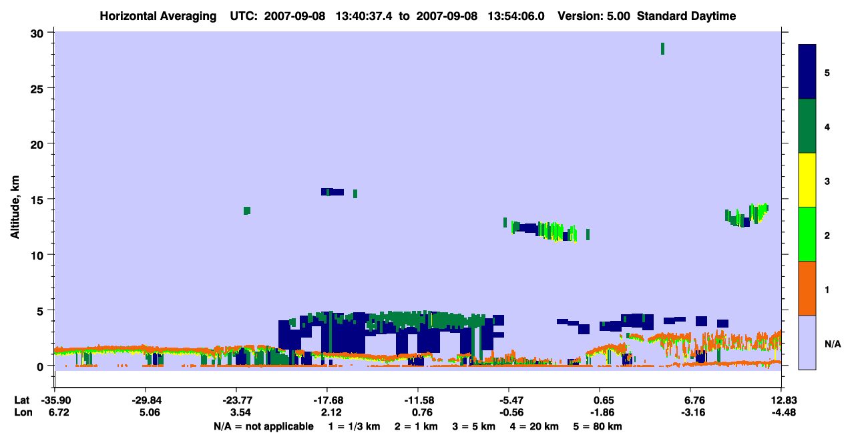Click colorbar label 5
This screenshot has width=868, height=445.
(827, 73)
